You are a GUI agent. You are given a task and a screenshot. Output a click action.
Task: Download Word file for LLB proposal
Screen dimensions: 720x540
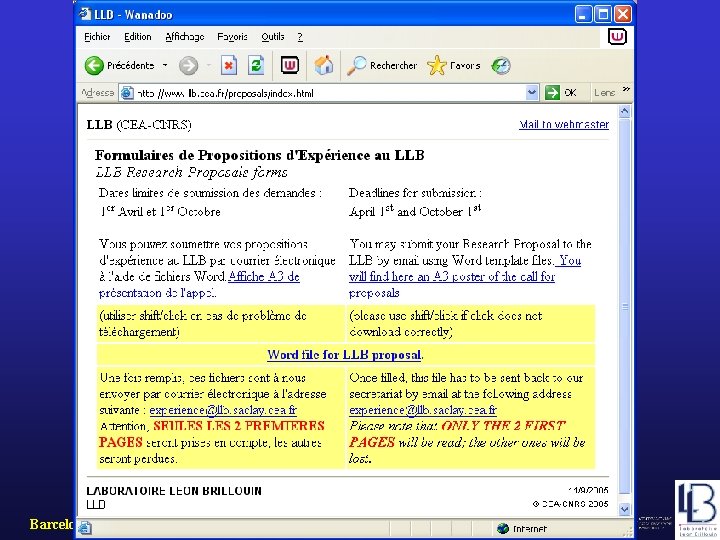point(344,354)
